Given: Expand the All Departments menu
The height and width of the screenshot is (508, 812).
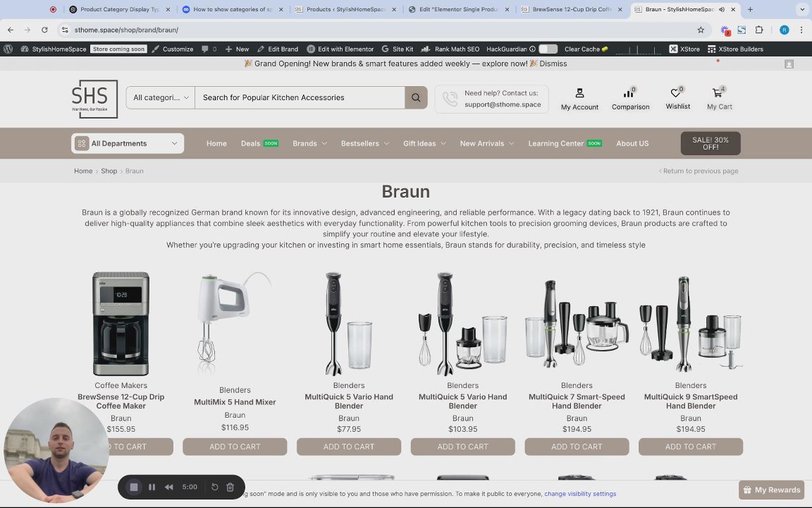Looking at the screenshot, I should point(128,144).
